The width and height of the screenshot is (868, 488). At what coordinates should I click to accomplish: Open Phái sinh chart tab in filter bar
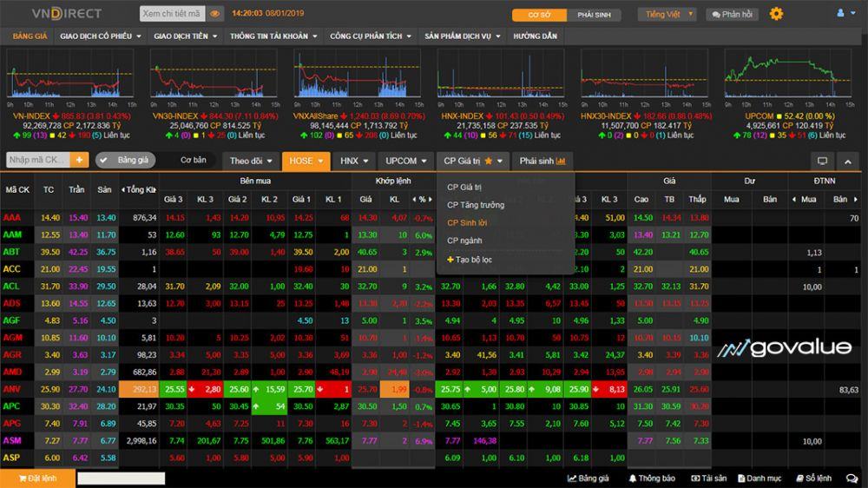[x=542, y=161]
